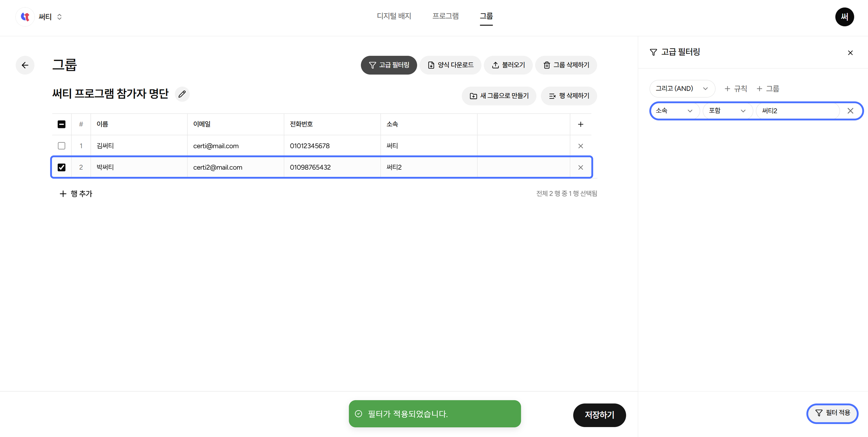Click the 01098765432 phone cell

(x=332, y=167)
